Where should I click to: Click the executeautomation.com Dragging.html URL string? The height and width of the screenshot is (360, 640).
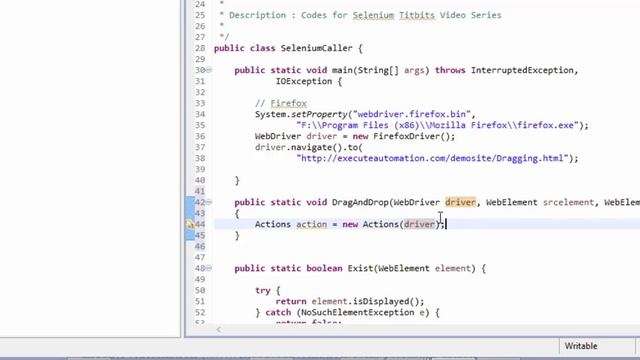pyautogui.click(x=432, y=158)
